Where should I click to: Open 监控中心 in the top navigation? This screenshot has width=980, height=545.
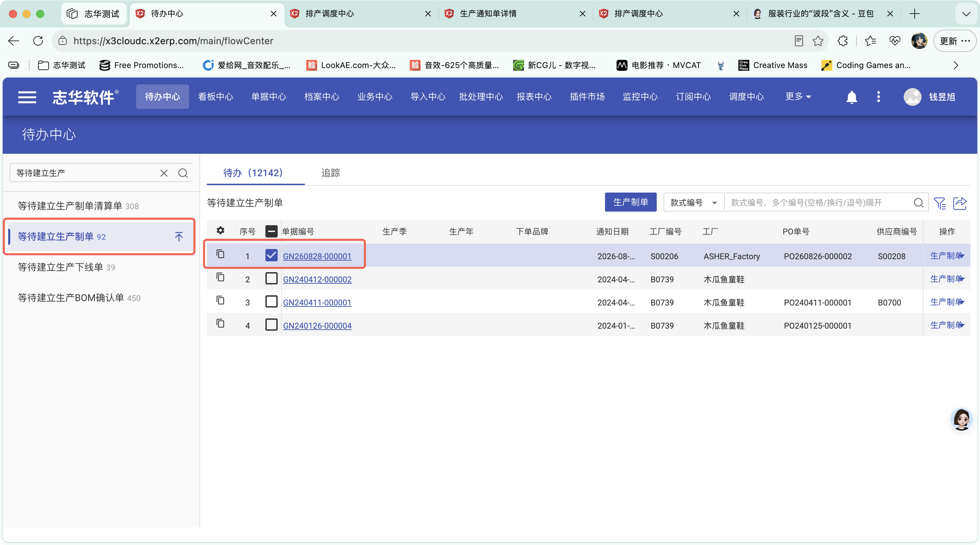(x=640, y=97)
